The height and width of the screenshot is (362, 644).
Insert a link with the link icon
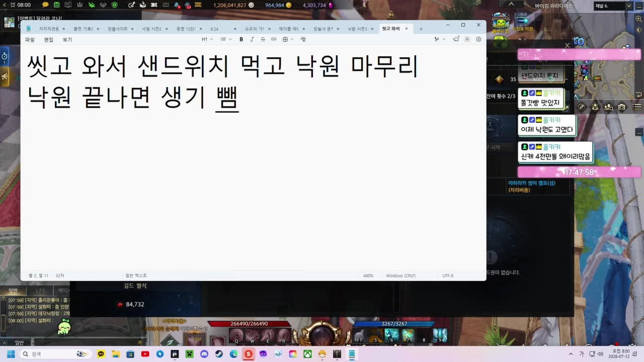coord(274,39)
